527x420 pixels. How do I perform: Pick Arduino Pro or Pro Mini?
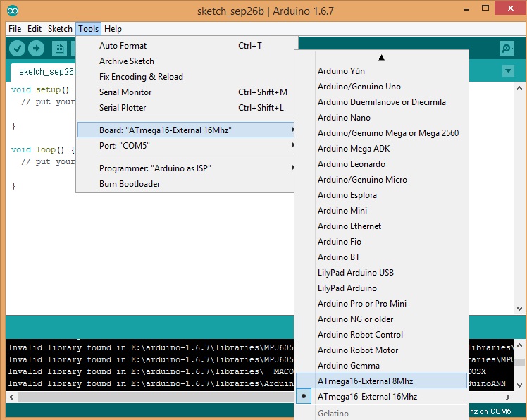[x=381, y=303]
